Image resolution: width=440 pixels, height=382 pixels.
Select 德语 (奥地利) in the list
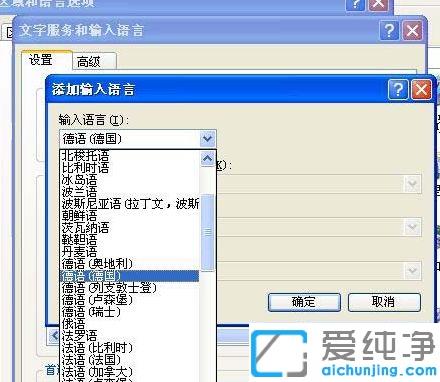(130, 264)
